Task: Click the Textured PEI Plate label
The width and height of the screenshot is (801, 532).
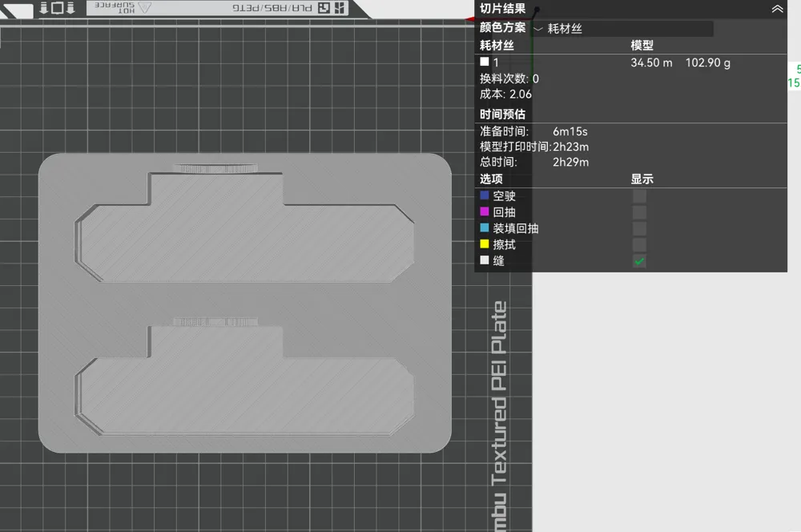Action: click(x=499, y=417)
